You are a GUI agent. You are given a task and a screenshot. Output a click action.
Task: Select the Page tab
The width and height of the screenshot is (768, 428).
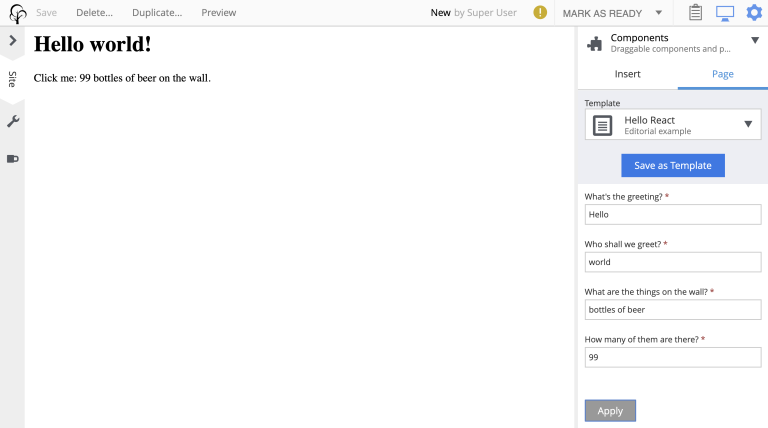click(722, 74)
